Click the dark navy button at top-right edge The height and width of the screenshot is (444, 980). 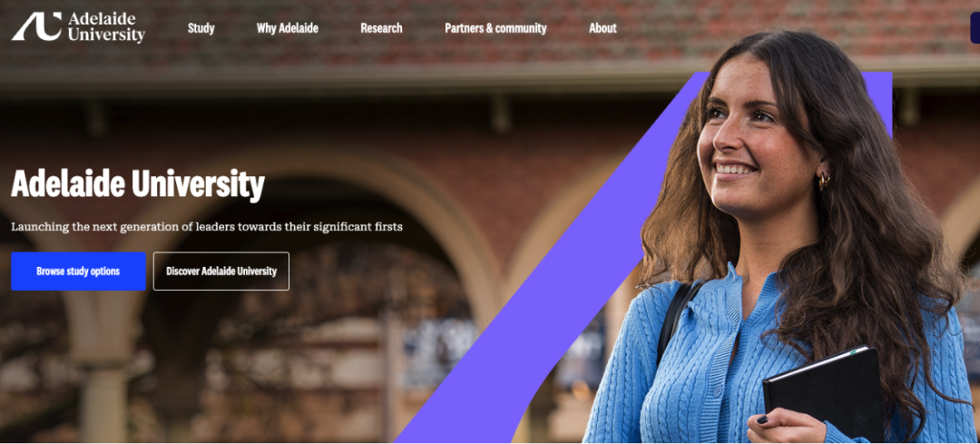pos(975,28)
